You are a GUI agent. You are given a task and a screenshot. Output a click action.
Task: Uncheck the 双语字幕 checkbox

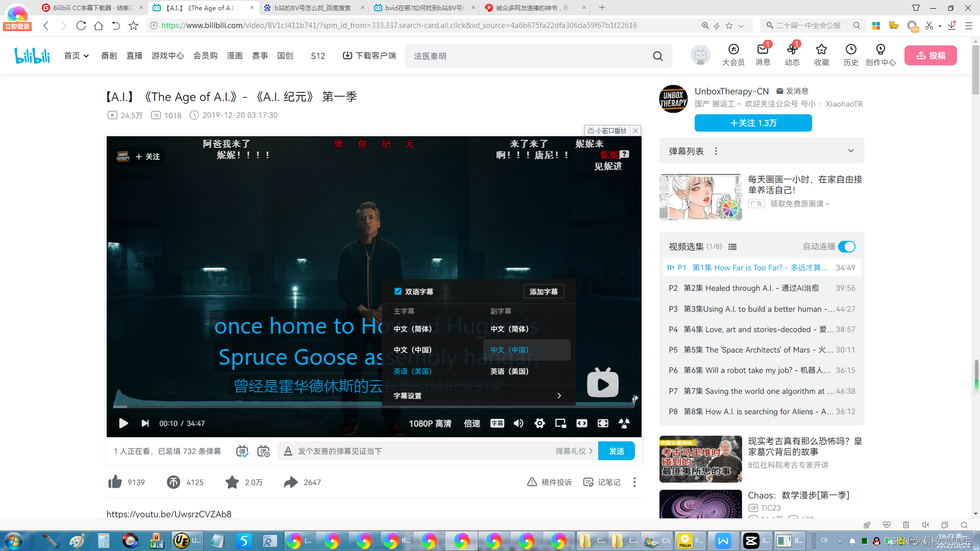coord(398,291)
